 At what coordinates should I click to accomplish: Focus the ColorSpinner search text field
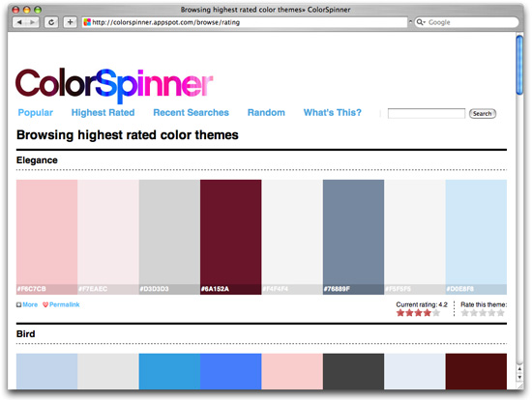[x=427, y=114]
